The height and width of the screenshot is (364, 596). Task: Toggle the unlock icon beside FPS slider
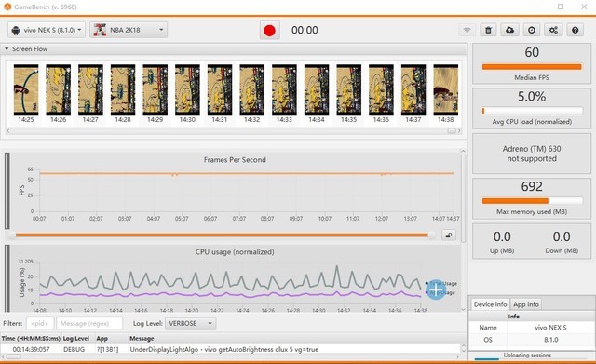[449, 236]
